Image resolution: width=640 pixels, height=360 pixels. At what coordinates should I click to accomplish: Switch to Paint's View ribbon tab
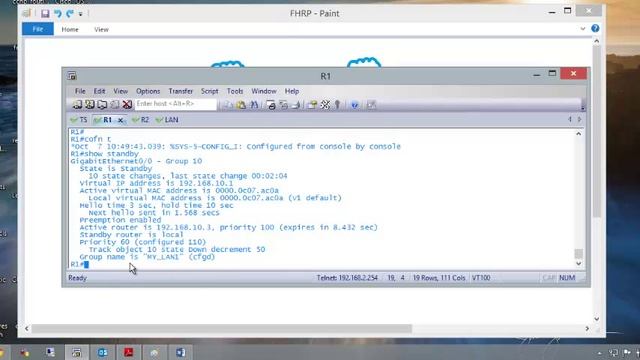pos(101,29)
